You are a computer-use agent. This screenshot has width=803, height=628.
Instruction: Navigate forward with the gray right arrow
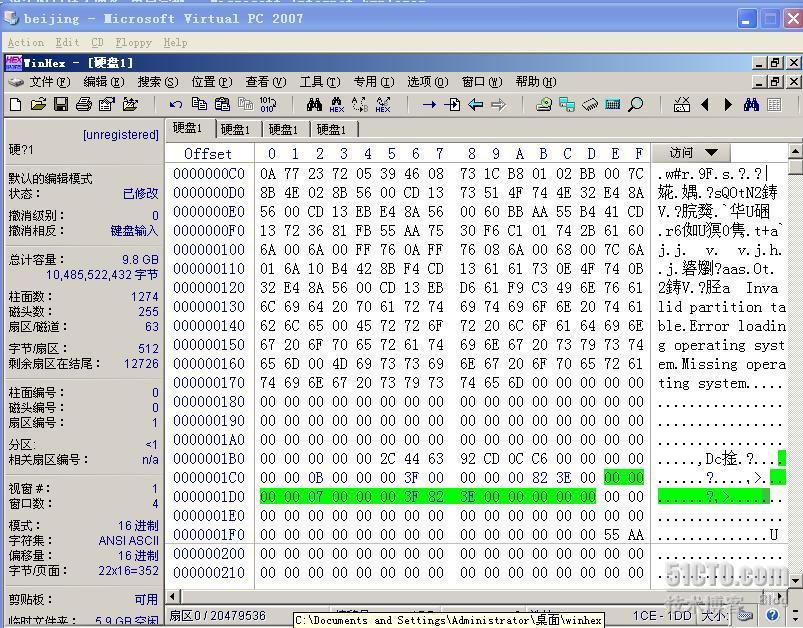(498, 105)
